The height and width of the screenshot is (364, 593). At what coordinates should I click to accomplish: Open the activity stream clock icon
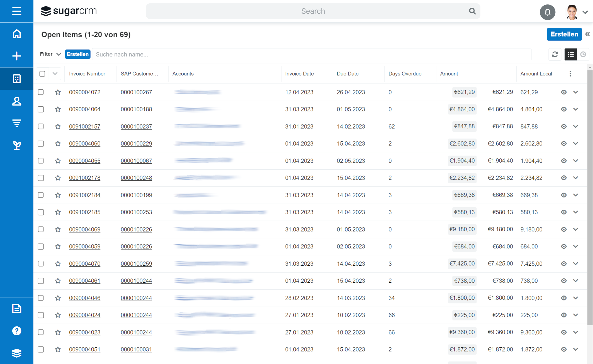[583, 54]
